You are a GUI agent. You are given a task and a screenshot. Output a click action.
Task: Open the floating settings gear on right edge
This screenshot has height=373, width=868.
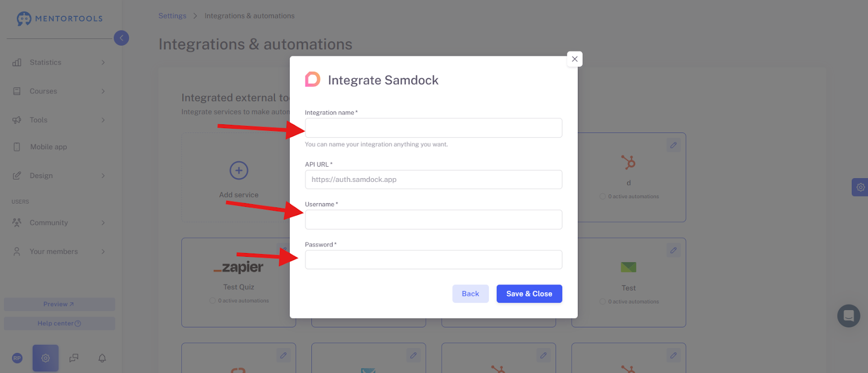click(x=860, y=187)
